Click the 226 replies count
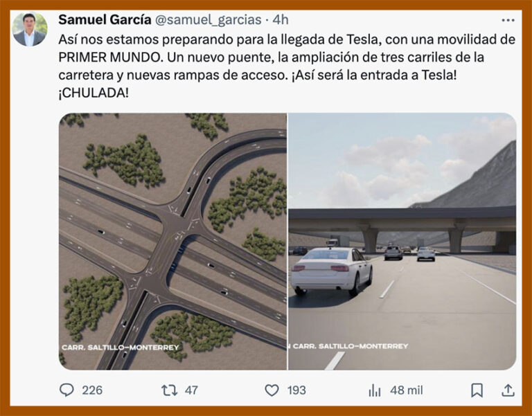The width and height of the screenshot is (532, 416). click(x=92, y=390)
